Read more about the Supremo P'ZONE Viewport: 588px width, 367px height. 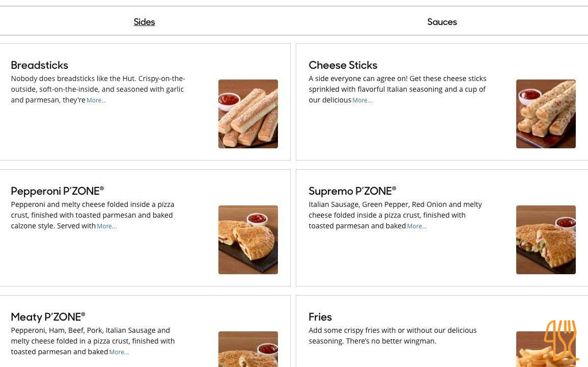[417, 226]
